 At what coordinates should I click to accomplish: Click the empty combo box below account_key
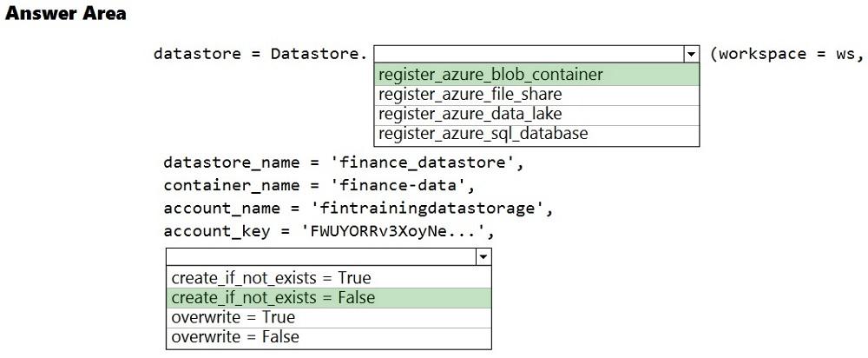click(x=320, y=257)
